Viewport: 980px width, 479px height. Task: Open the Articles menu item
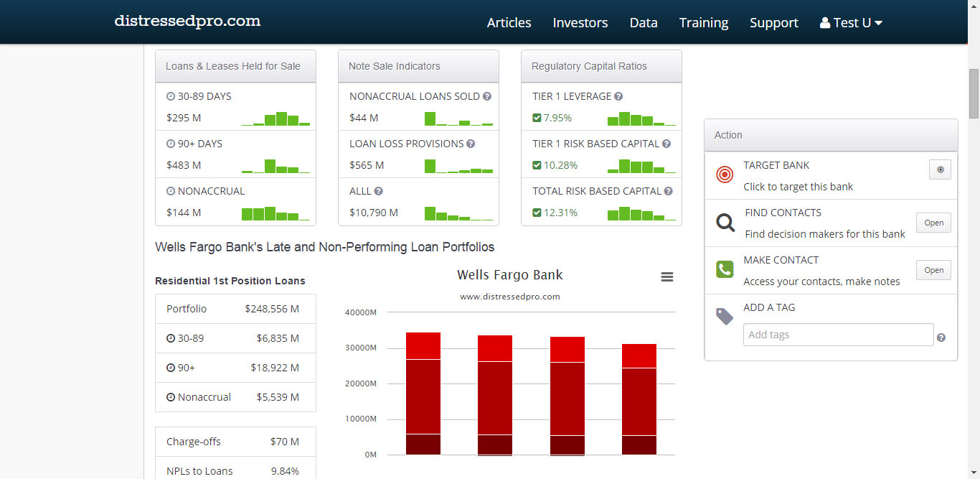click(509, 22)
